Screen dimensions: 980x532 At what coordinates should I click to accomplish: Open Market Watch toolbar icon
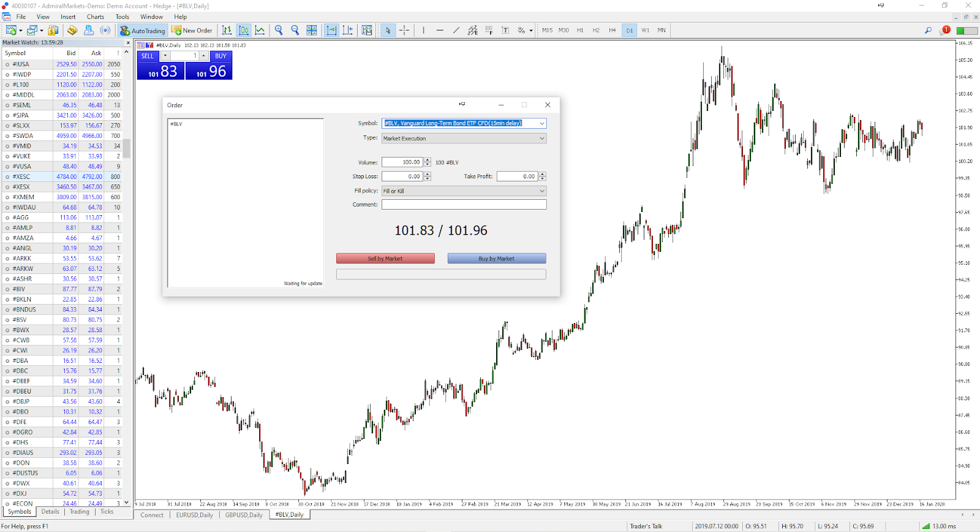pyautogui.click(x=53, y=30)
